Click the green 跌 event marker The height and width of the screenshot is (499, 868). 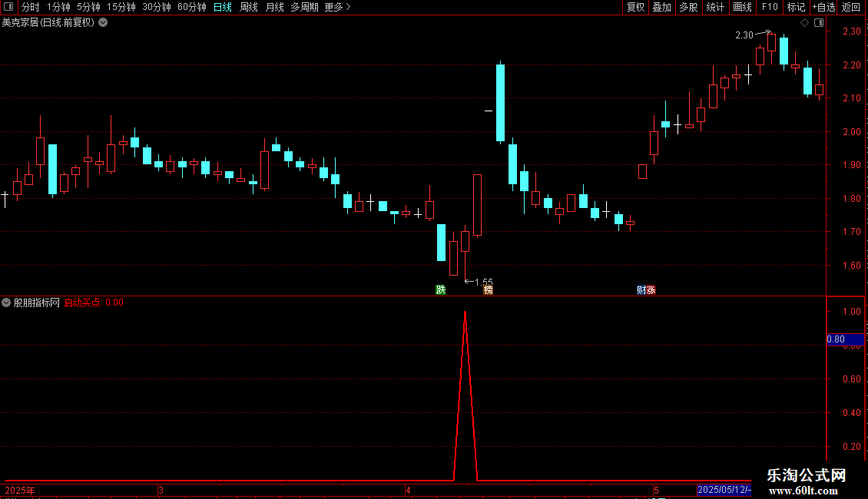pyautogui.click(x=441, y=290)
